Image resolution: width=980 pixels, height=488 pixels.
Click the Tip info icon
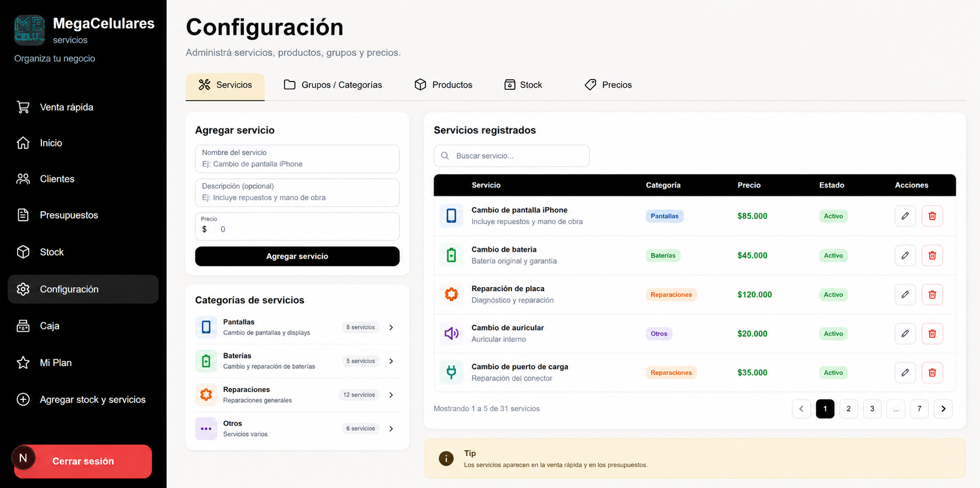(446, 458)
